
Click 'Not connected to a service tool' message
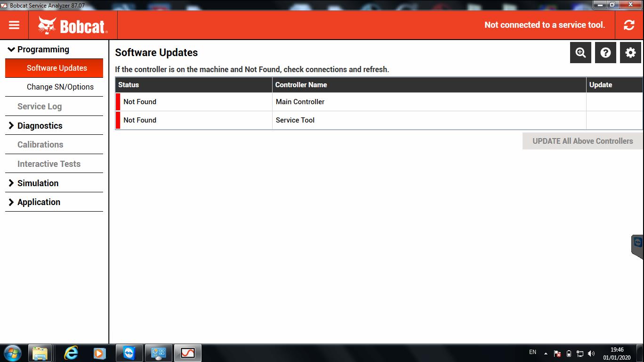(x=545, y=25)
